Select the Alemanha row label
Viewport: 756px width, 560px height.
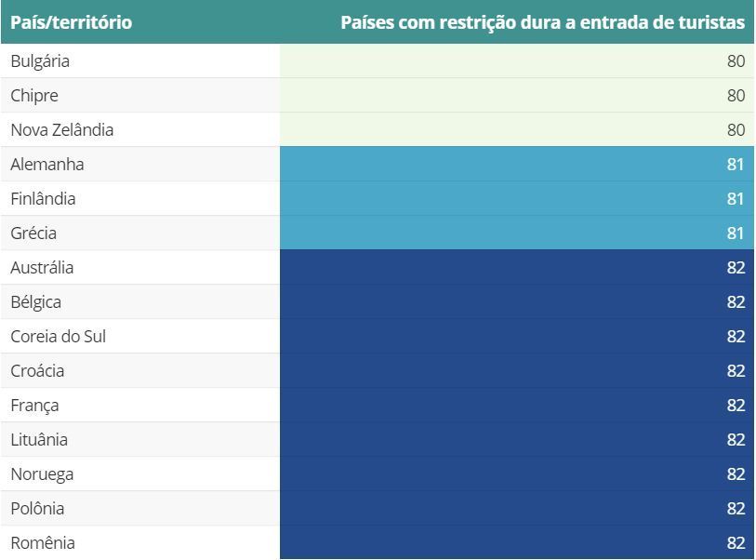point(47,165)
